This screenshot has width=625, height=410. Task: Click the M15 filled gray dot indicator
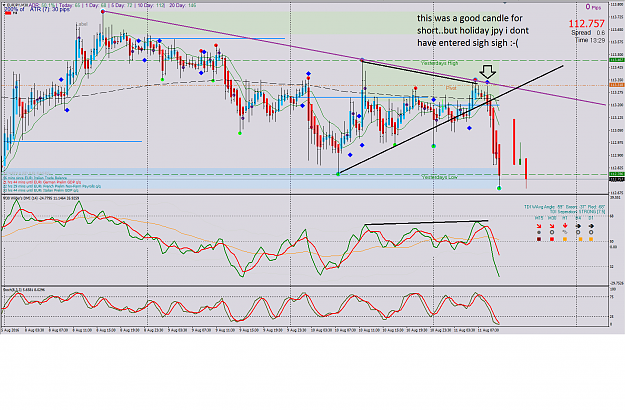tap(539, 232)
